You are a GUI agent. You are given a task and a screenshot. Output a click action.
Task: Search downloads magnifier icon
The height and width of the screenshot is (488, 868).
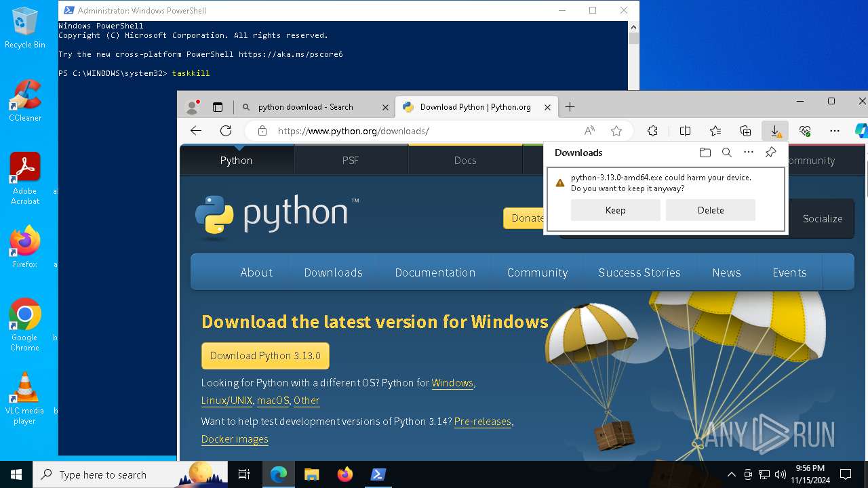[727, 152]
